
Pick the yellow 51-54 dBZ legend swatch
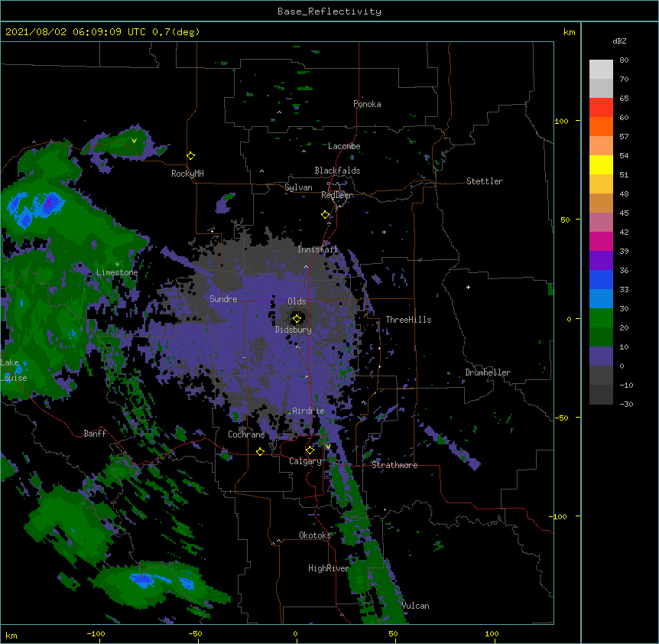pyautogui.click(x=601, y=164)
